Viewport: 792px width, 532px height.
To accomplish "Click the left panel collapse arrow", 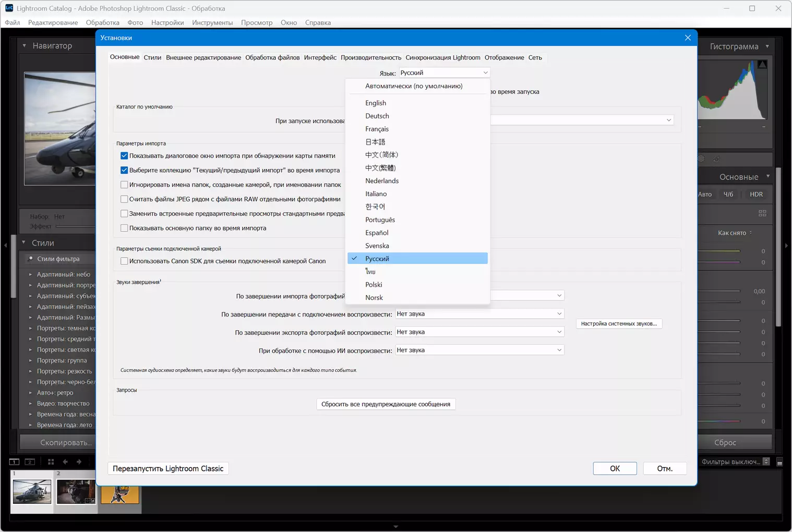I will click(x=6, y=245).
